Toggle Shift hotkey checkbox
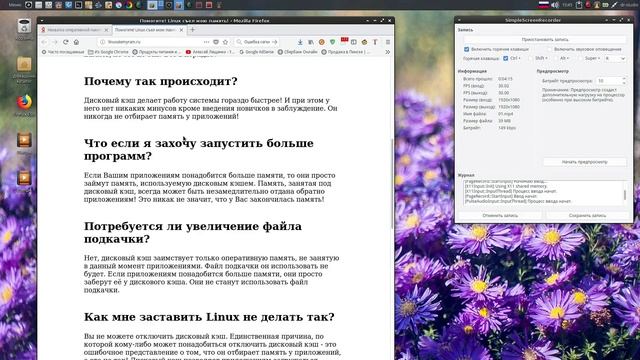The height and width of the screenshot is (360, 640). [x=531, y=58]
